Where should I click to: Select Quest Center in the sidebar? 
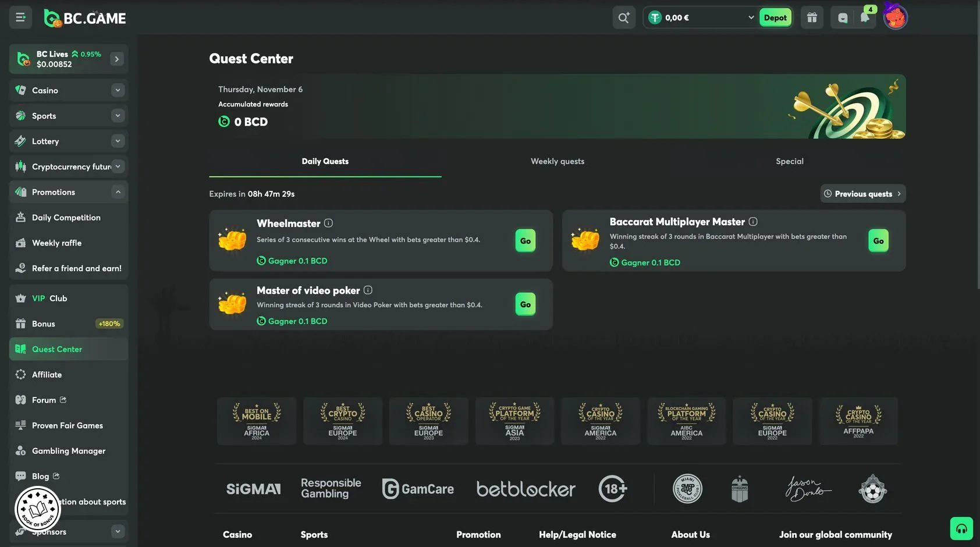(x=69, y=349)
